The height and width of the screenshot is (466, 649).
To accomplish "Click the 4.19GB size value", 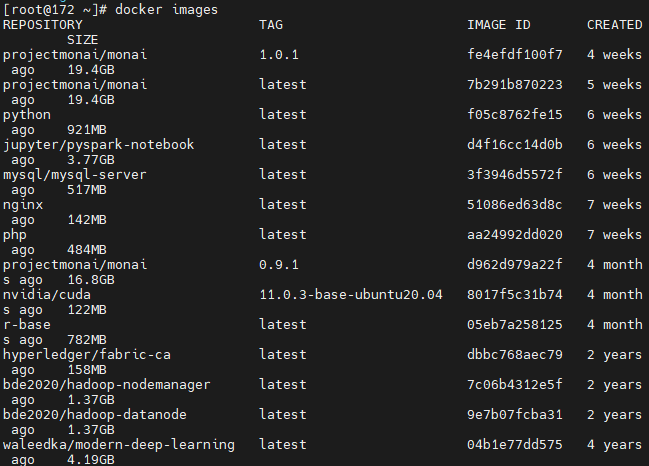I will [x=91, y=459].
